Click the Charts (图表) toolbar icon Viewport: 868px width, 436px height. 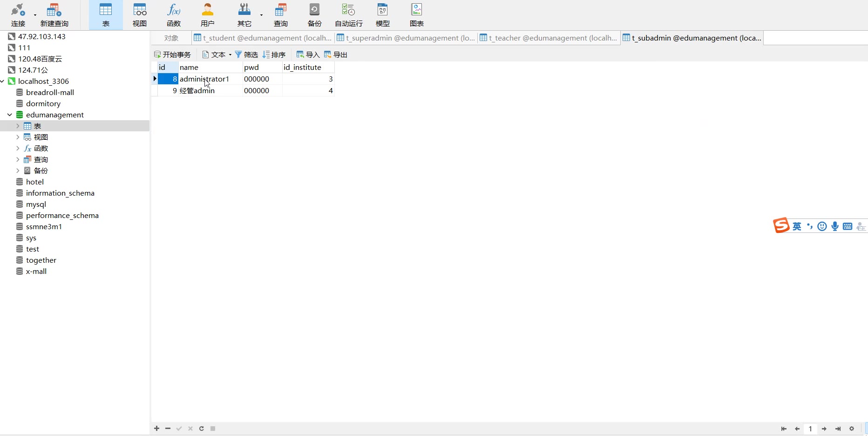click(x=416, y=15)
